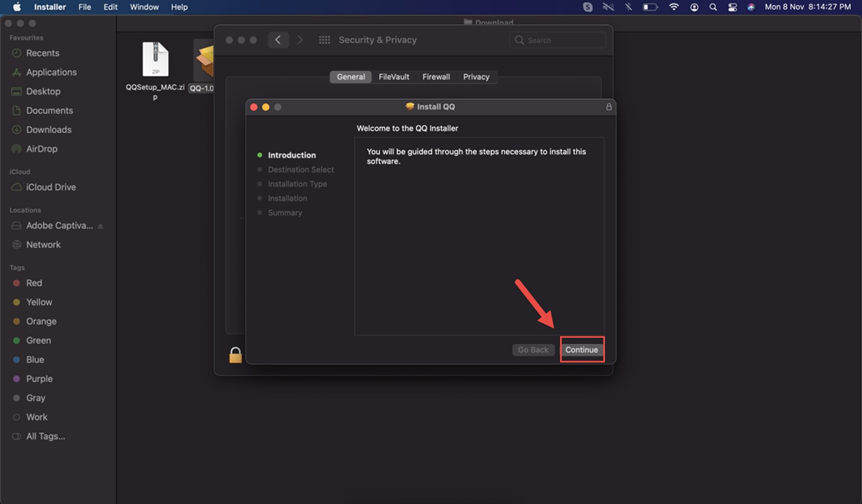Select Adobe Captiva volume in sidebar

(59, 225)
